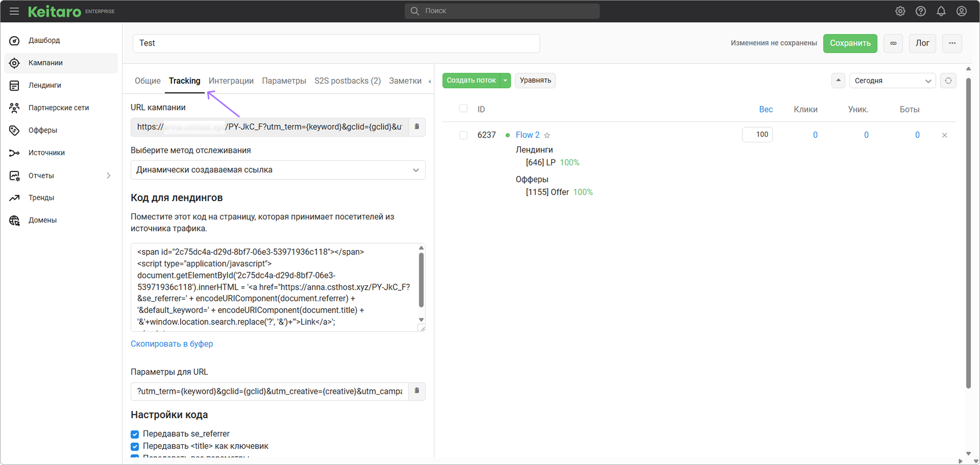The height and width of the screenshot is (465, 980).
Task: Click the Flow 2 Клики value 0
Action: pyautogui.click(x=815, y=135)
